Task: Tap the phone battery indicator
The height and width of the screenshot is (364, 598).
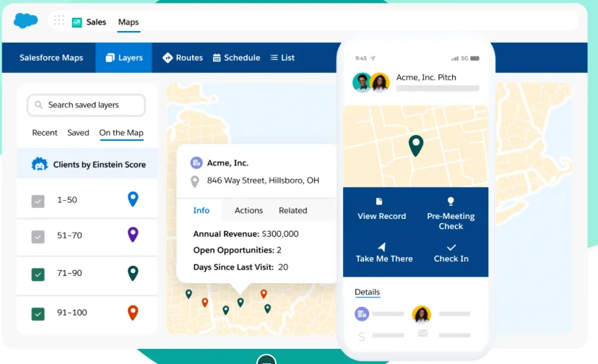Action: [x=474, y=58]
